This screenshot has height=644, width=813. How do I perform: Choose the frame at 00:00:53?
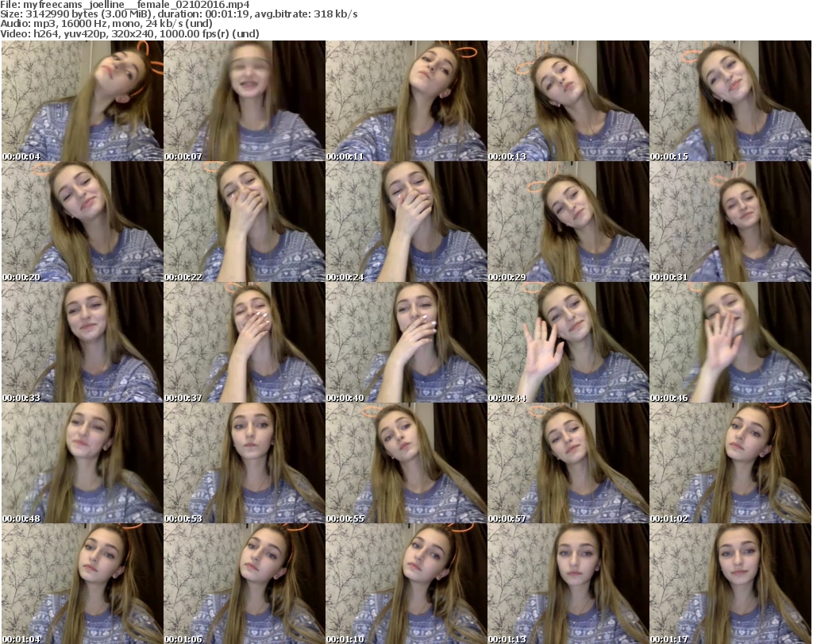[245, 463]
